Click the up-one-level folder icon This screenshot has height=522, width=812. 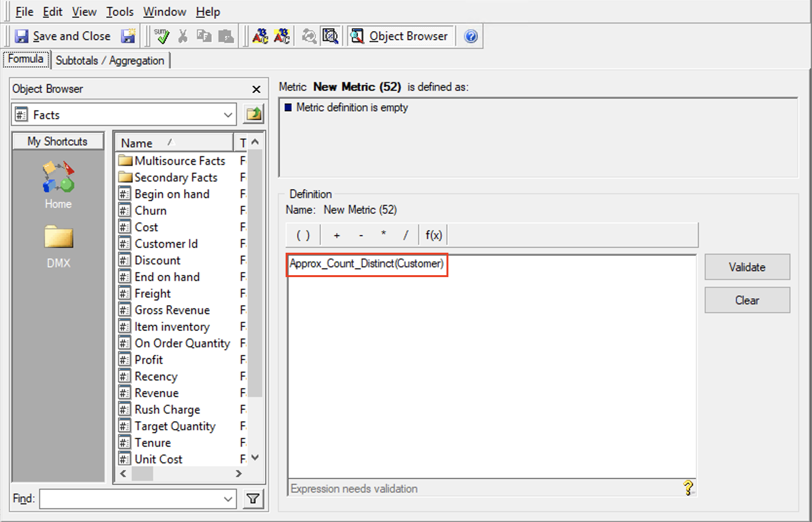pos(253,114)
